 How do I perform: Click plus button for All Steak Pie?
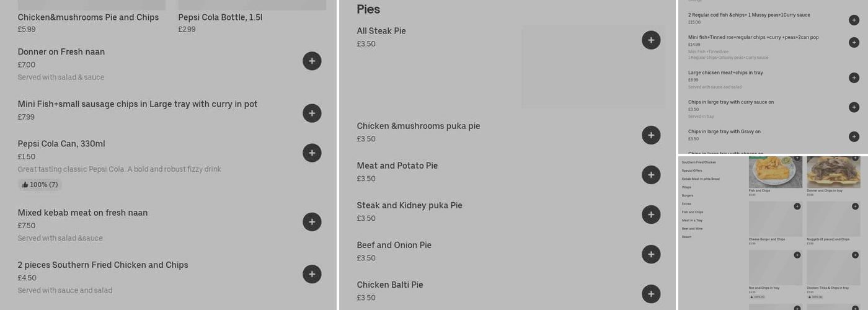[650, 40]
